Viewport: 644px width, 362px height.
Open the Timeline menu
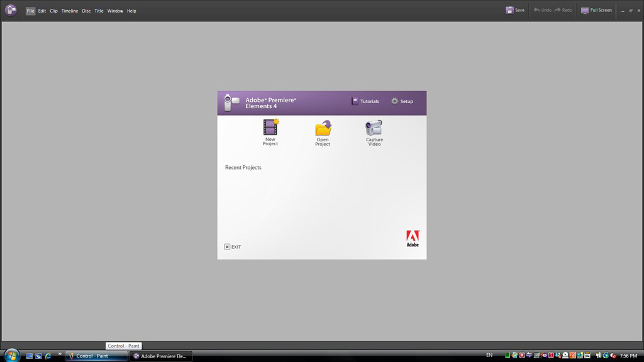[x=70, y=11]
